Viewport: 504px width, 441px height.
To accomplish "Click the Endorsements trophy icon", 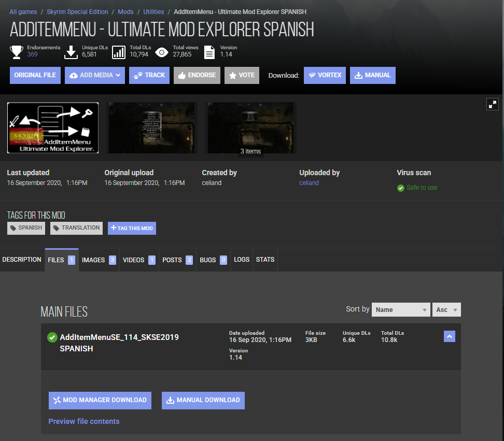I will pyautogui.click(x=17, y=52).
